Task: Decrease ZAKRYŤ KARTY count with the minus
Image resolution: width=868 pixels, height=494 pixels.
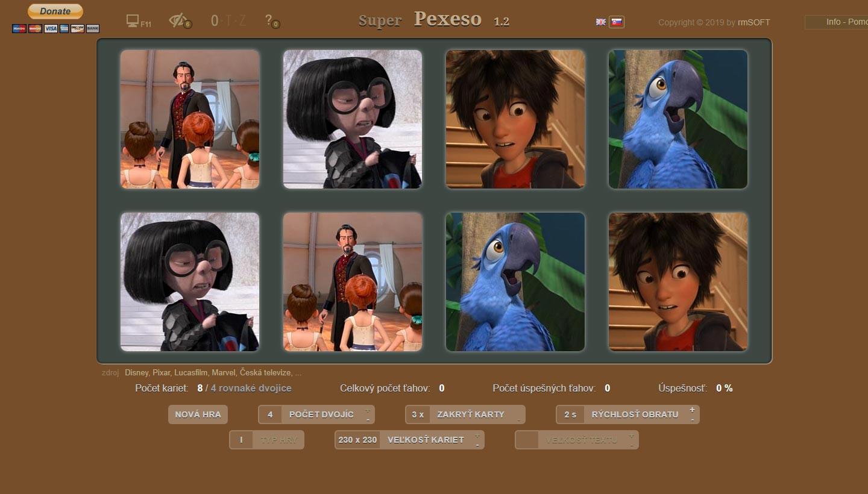Action: point(518,419)
